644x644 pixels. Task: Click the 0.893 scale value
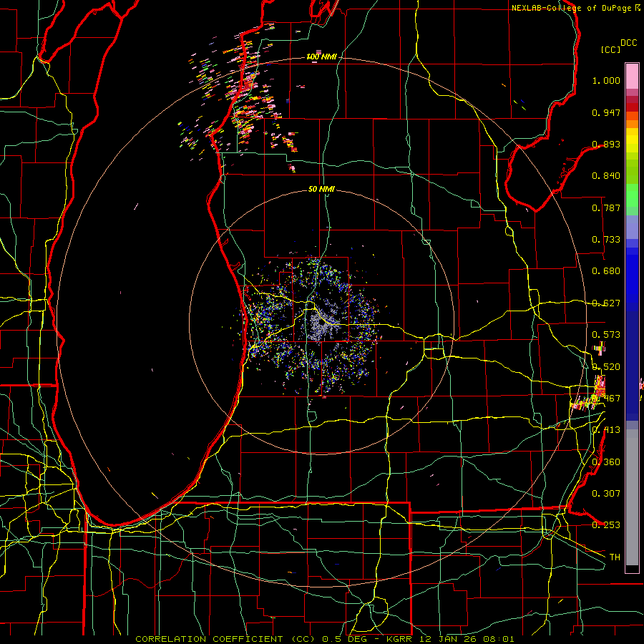[x=606, y=144]
